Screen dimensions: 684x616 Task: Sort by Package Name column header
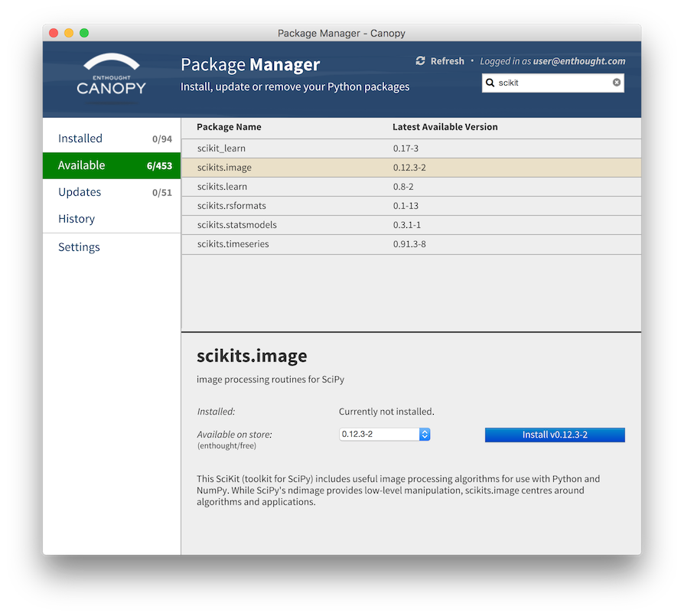[229, 127]
